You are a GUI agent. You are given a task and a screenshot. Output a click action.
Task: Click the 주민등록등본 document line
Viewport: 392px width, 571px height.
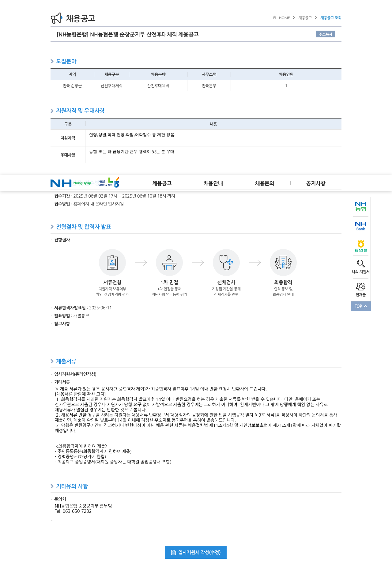click(93, 452)
